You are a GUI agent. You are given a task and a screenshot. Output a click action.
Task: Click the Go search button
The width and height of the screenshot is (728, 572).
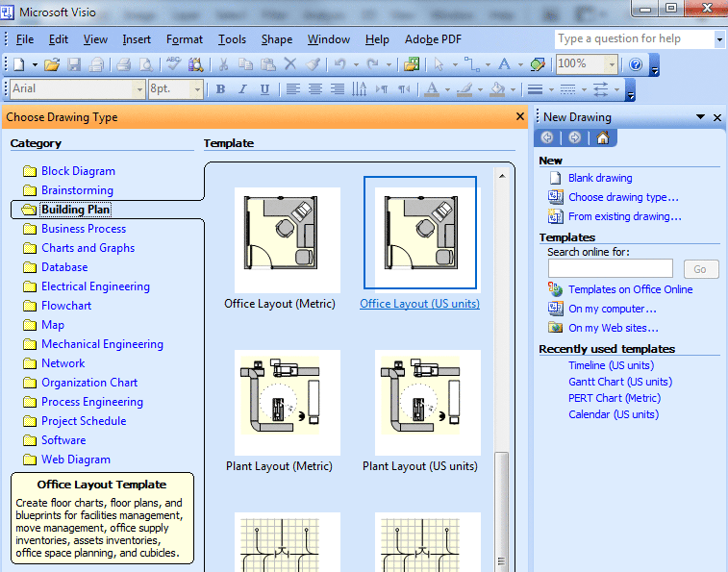point(700,269)
